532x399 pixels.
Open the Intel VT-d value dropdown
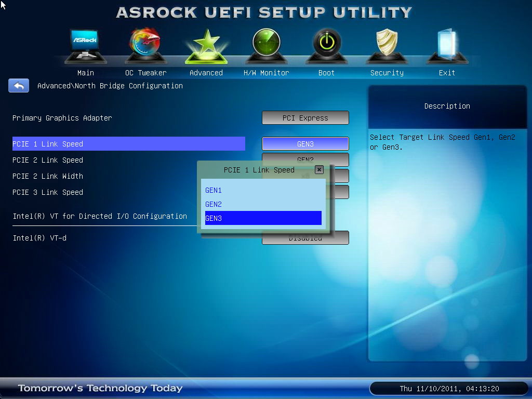tap(305, 239)
